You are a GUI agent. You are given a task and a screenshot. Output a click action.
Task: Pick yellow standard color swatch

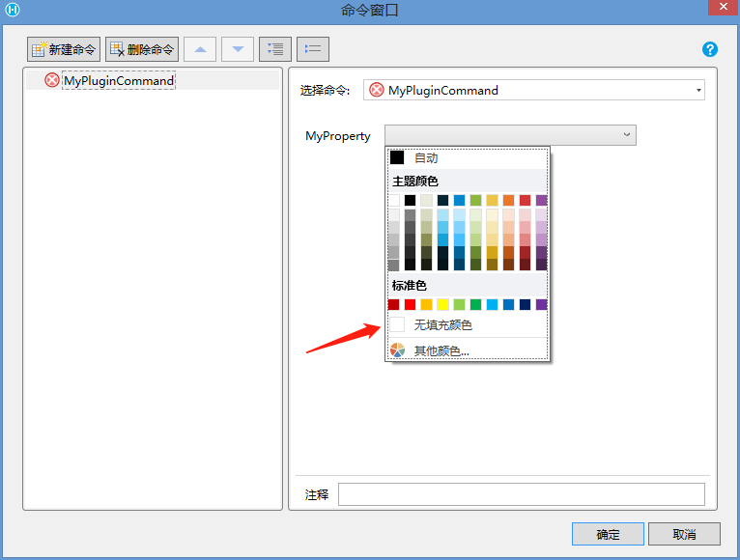pos(443,305)
